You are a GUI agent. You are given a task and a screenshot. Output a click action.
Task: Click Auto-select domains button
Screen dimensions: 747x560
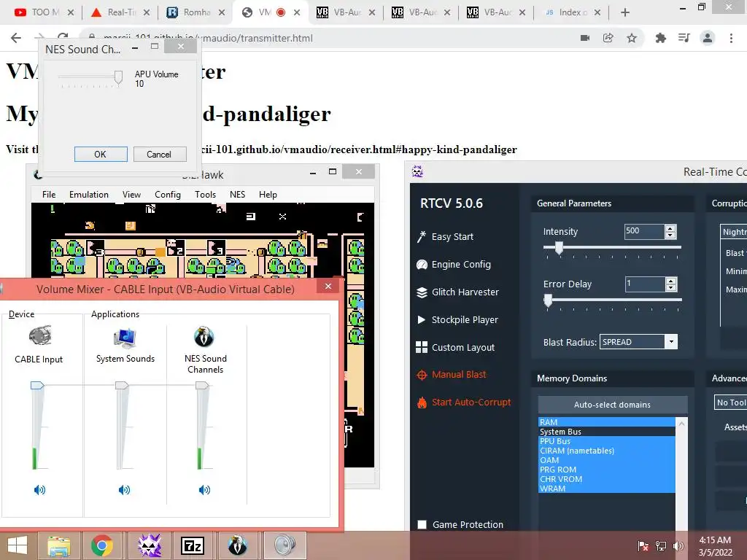point(612,404)
